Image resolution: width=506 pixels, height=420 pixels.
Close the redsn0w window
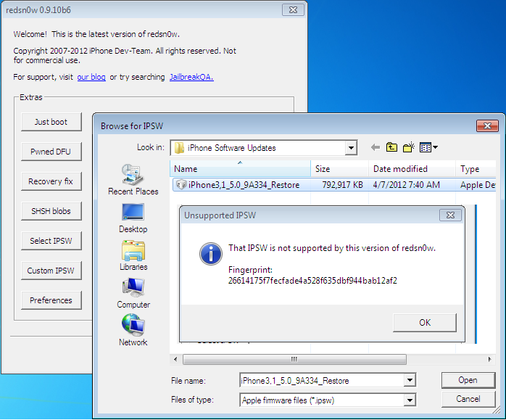(293, 9)
